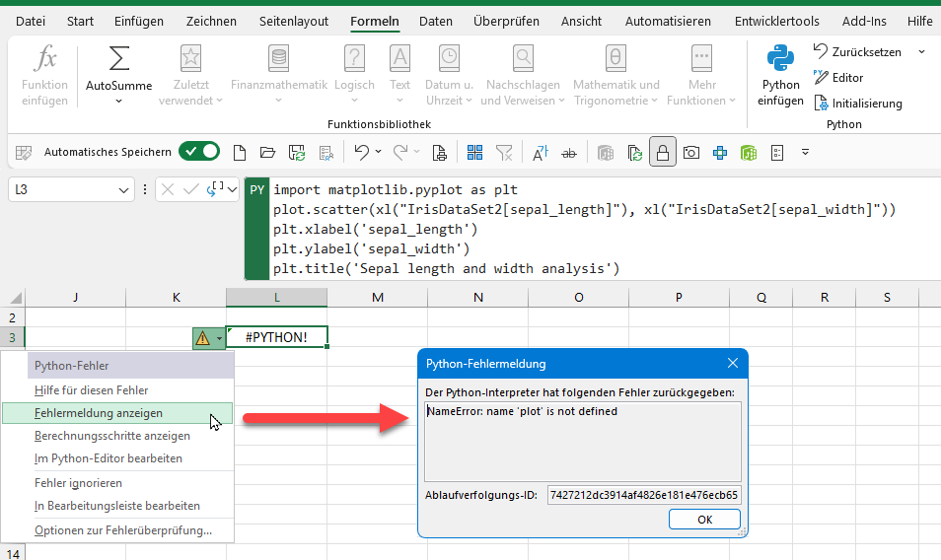Select column header M
Image resolution: width=941 pixels, height=560 pixels.
tap(378, 297)
